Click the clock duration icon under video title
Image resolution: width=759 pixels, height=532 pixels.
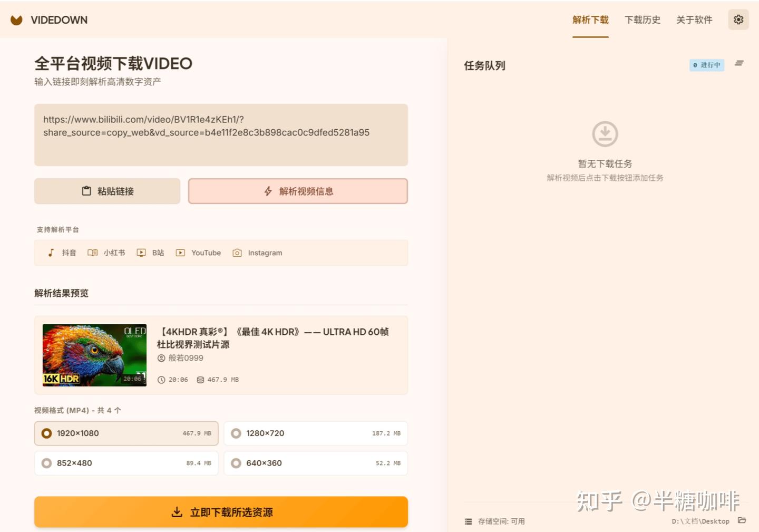click(161, 380)
